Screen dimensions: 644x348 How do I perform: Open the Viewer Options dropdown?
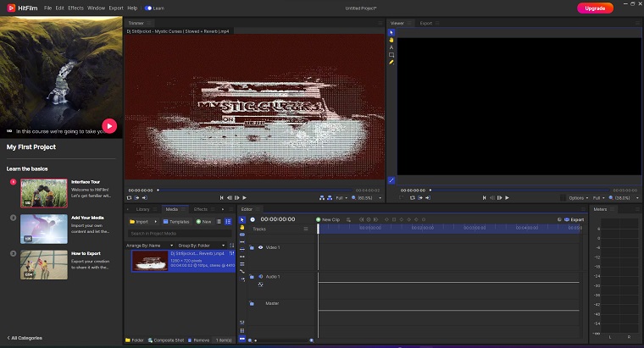(578, 198)
